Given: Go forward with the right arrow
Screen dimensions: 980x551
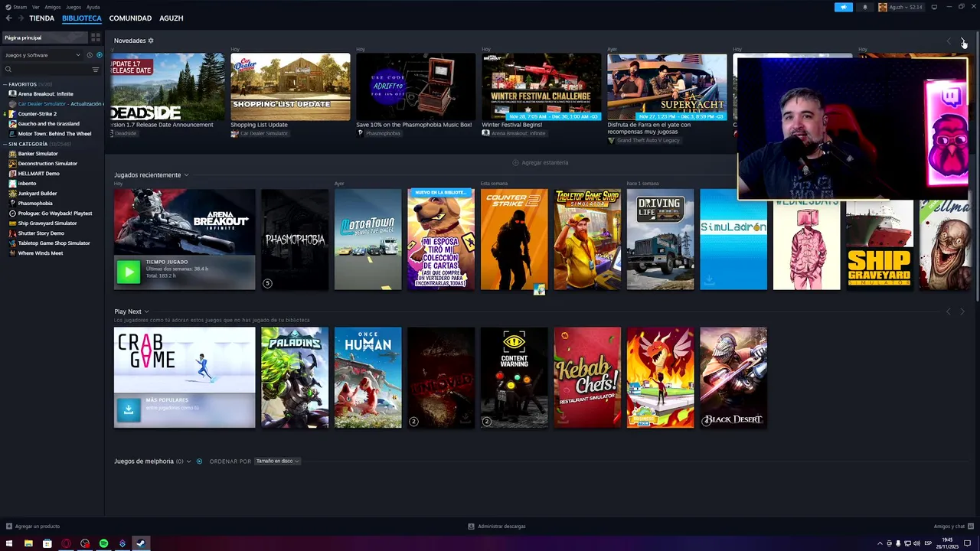Looking at the screenshot, I should 20,18.
